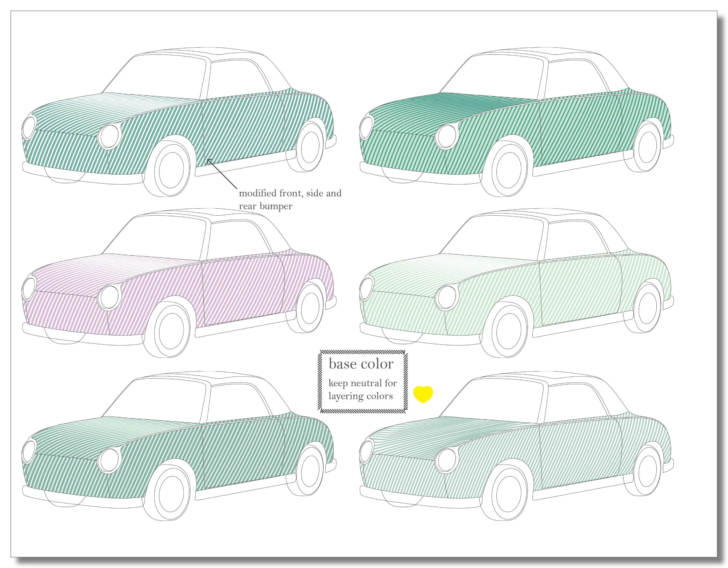Click rear wheel of bottom-right car
728x568 pixels.
[x=647, y=471]
